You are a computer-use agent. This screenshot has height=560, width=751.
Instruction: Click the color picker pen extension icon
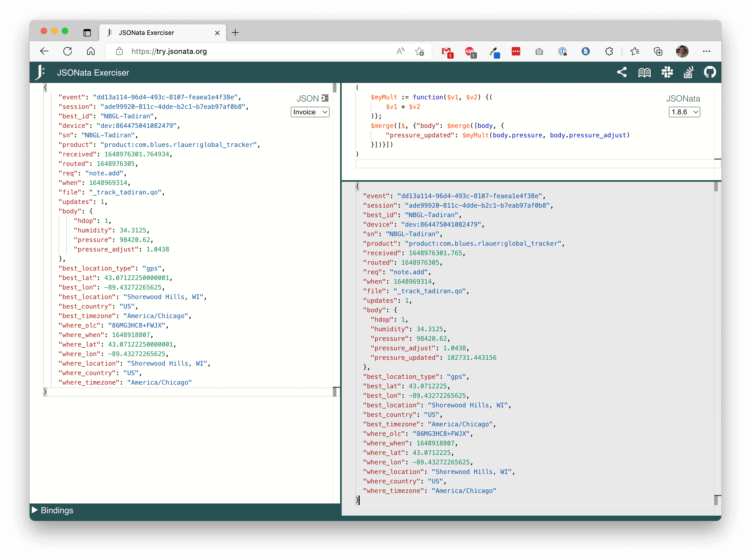coord(494,52)
